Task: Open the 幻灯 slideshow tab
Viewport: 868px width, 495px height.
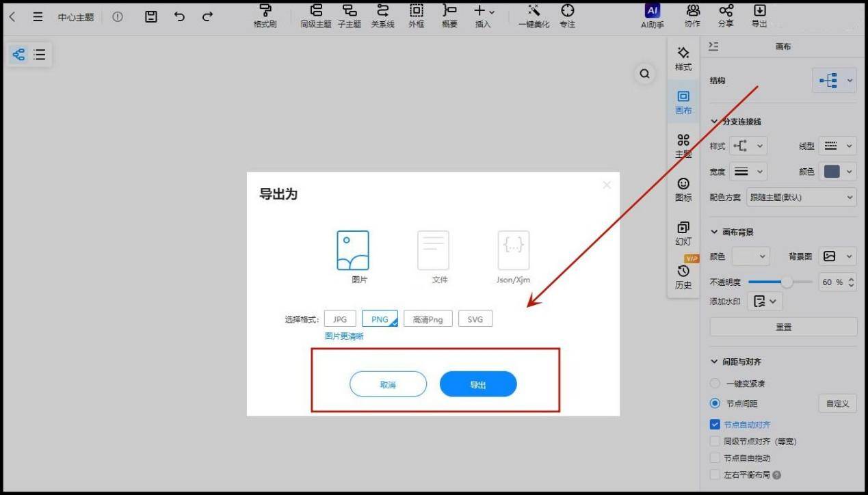Action: pos(683,233)
